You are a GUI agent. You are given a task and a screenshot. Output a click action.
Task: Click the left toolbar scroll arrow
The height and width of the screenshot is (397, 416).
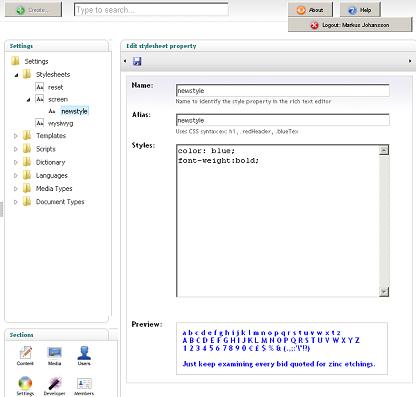point(125,61)
